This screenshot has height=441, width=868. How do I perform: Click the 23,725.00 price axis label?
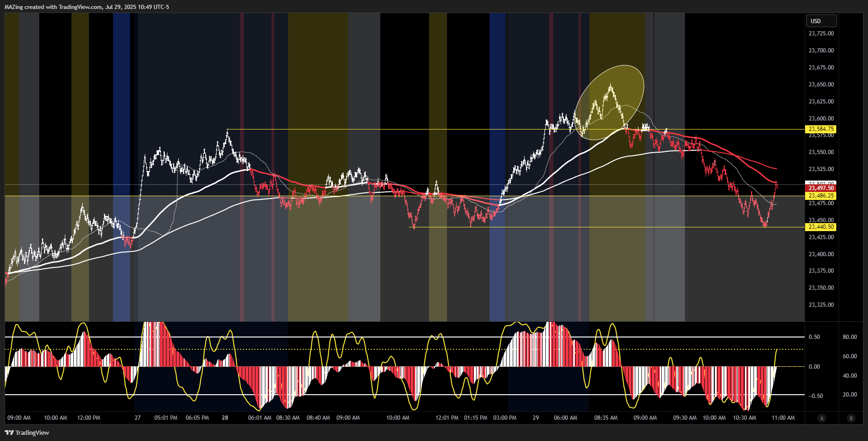pyautogui.click(x=821, y=34)
